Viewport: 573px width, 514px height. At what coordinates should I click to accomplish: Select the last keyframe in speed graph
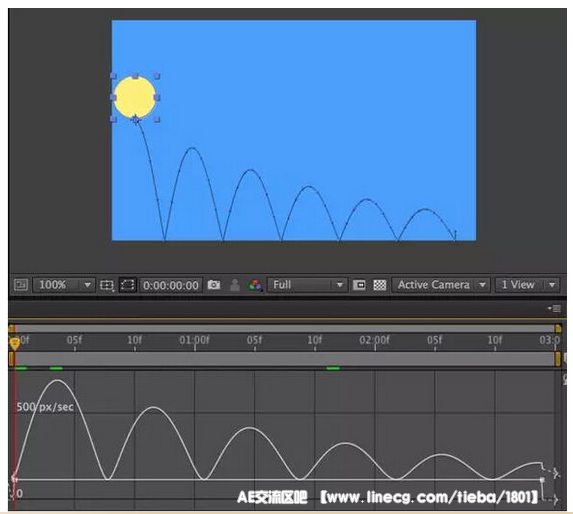click(x=542, y=479)
